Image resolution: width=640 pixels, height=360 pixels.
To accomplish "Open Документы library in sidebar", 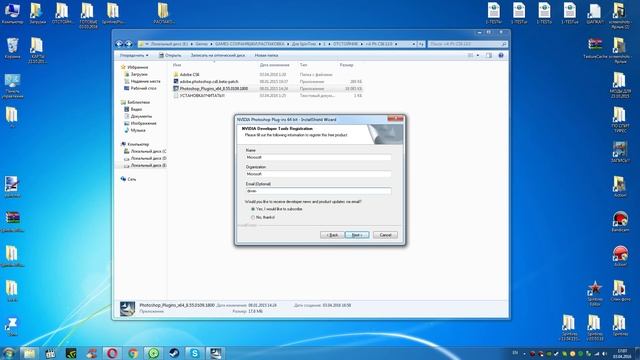I will click(x=141, y=116).
